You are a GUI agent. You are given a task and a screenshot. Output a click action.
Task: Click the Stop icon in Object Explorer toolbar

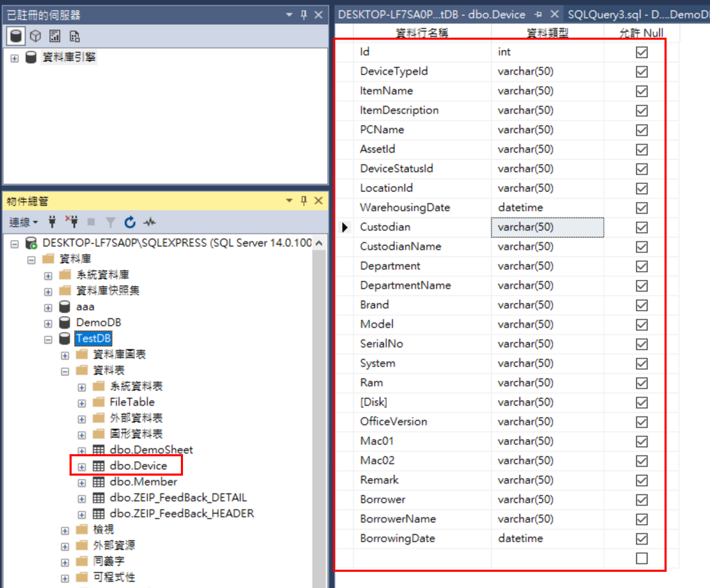pos(91,222)
